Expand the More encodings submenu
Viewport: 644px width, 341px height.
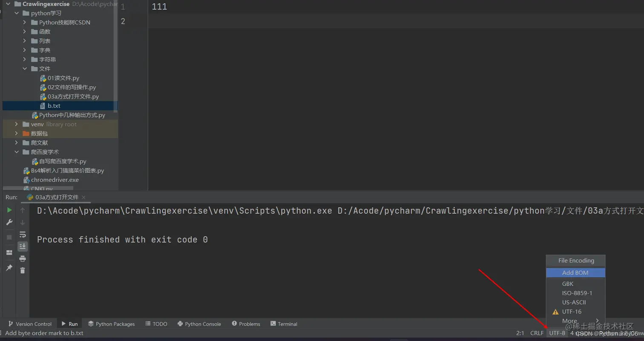point(575,321)
